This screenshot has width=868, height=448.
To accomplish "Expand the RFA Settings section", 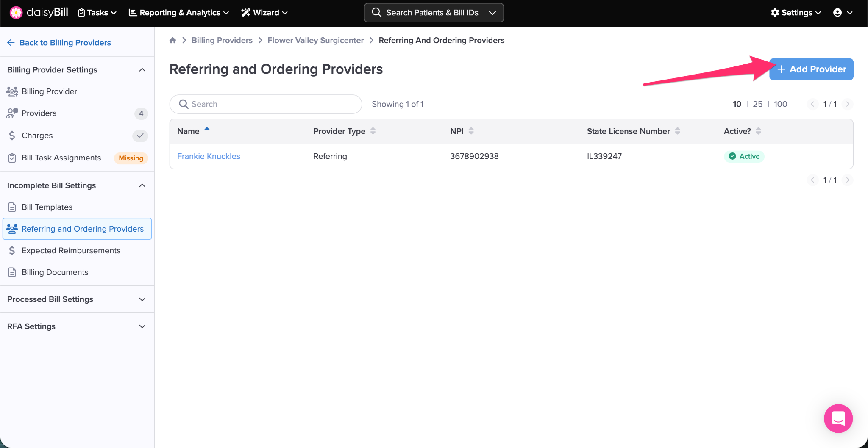I will point(142,326).
